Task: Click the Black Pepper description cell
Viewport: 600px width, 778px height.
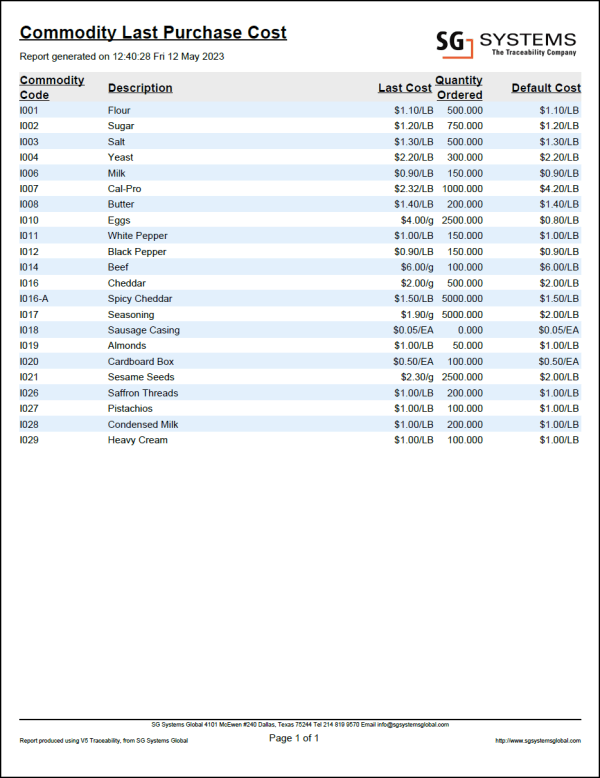Action: coord(137,252)
